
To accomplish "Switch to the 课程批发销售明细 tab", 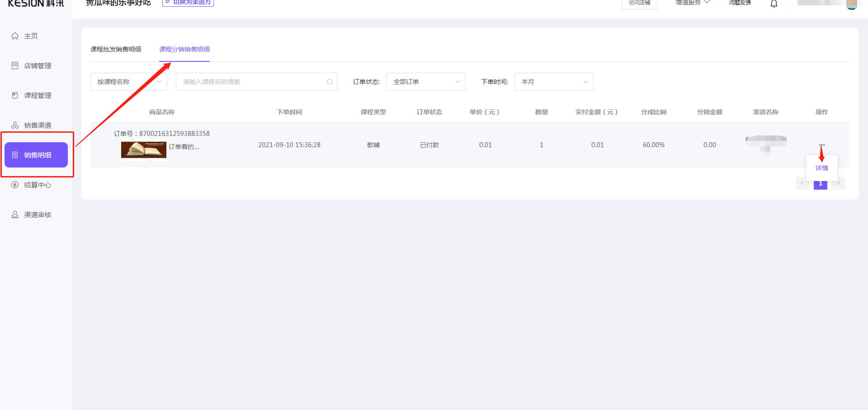I will tap(116, 49).
